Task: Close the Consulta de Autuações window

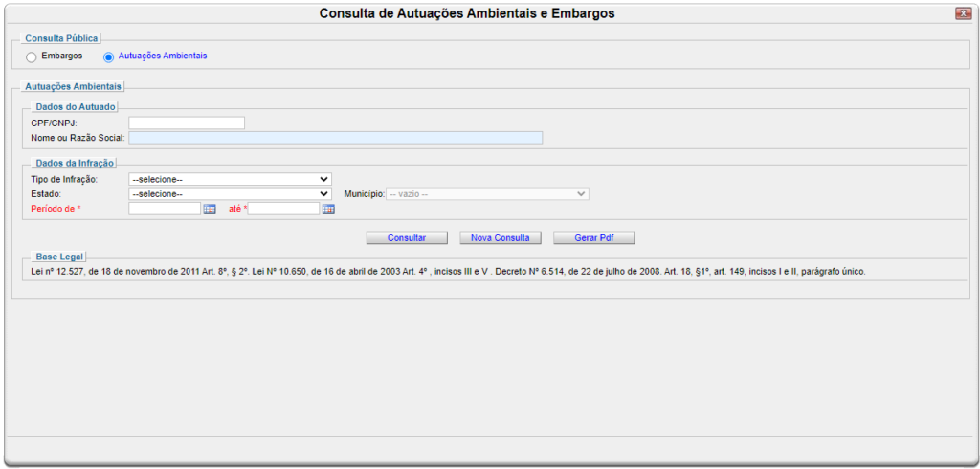Action: point(963,13)
